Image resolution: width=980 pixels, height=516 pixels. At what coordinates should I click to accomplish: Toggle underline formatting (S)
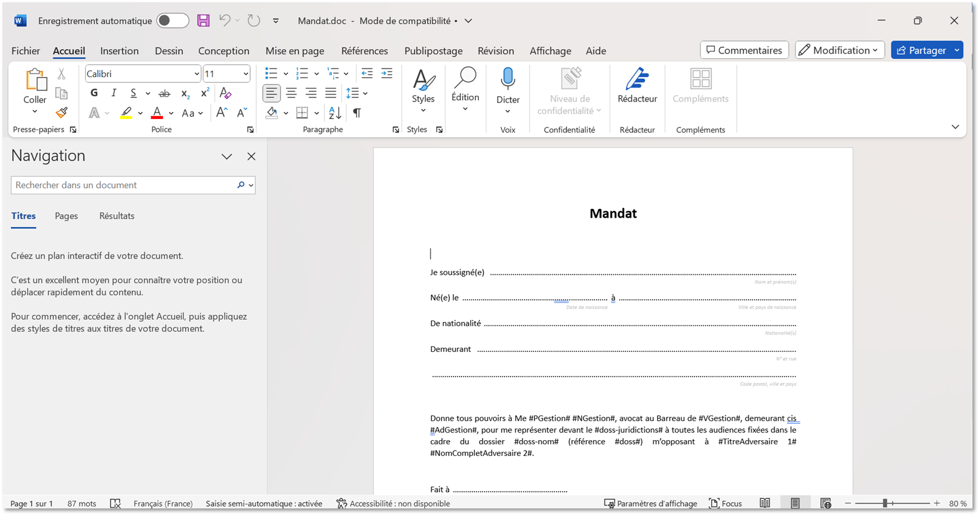coord(133,93)
